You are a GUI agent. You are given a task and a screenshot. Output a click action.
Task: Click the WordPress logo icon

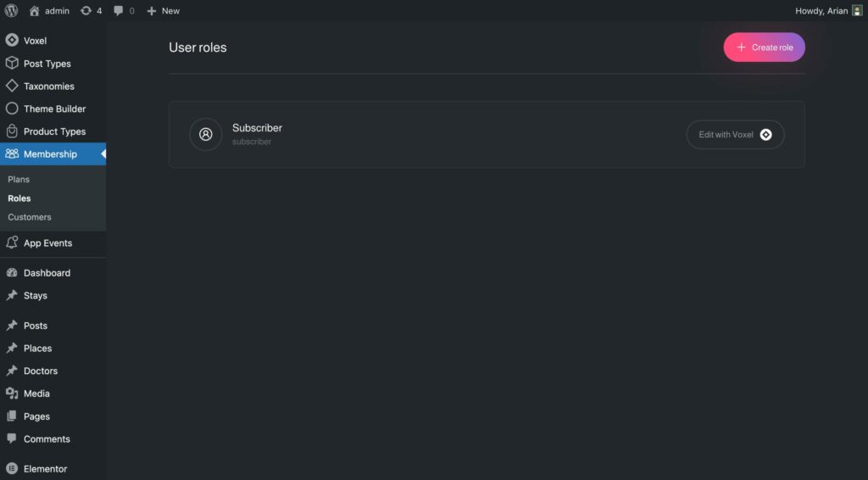tap(12, 11)
